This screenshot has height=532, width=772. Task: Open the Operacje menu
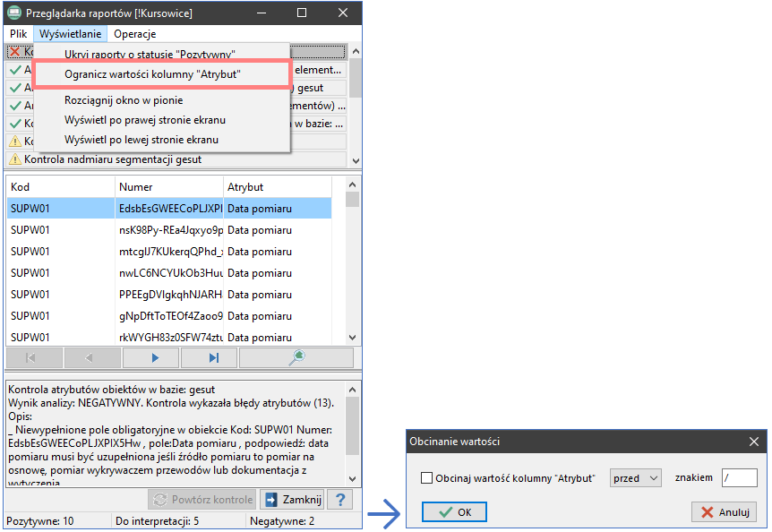(x=135, y=34)
